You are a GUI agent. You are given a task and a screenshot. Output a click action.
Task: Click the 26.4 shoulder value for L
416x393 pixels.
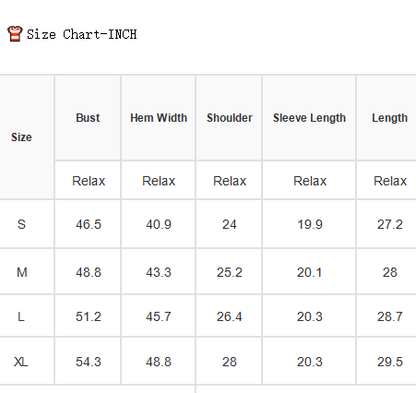pos(229,316)
